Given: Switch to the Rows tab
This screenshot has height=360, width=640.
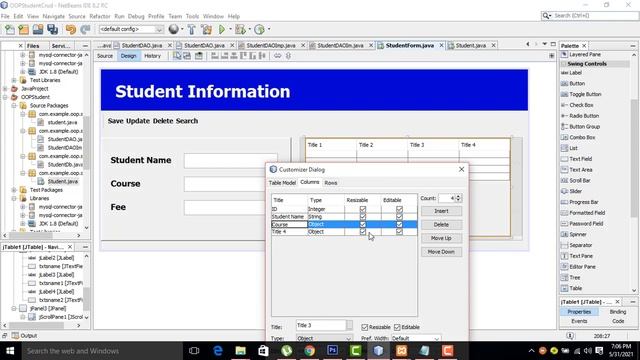Looking at the screenshot, I should 331,183.
